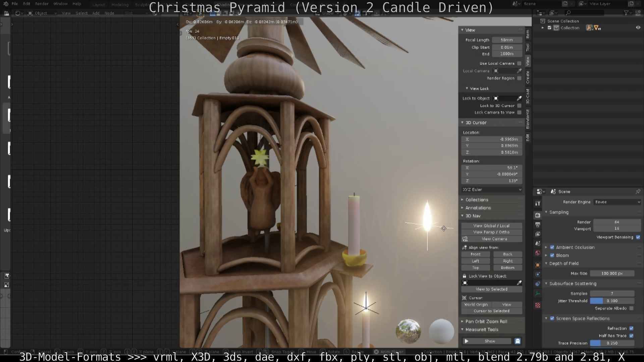
Task: Open the World properties tab icon
Action: pos(538,253)
